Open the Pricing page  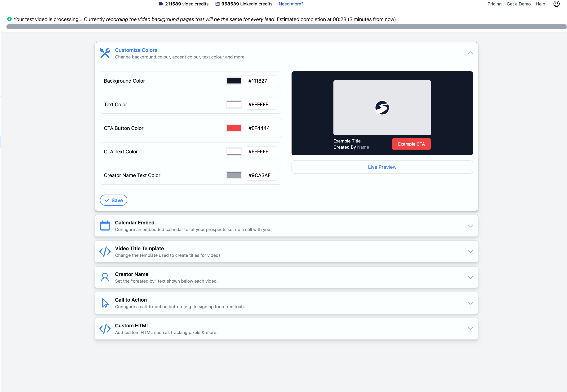click(x=494, y=4)
